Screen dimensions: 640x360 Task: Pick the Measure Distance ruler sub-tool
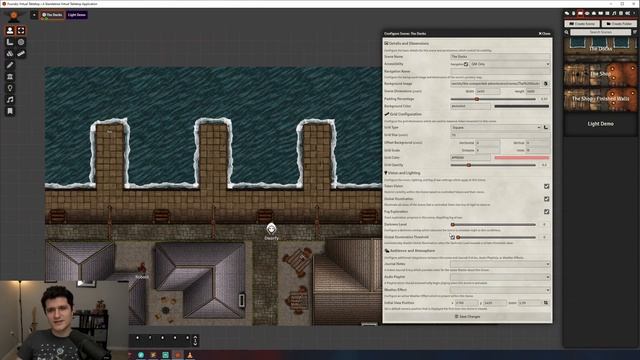[21, 53]
